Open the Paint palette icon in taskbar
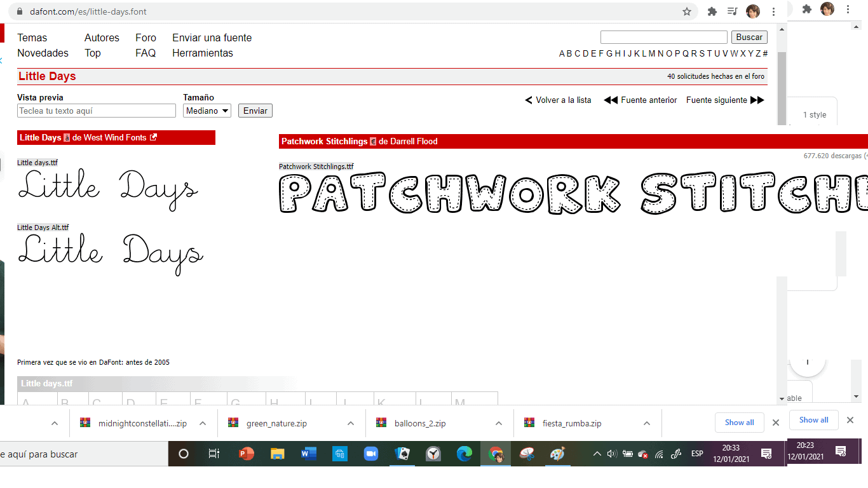This screenshot has width=868, height=488. click(x=557, y=454)
